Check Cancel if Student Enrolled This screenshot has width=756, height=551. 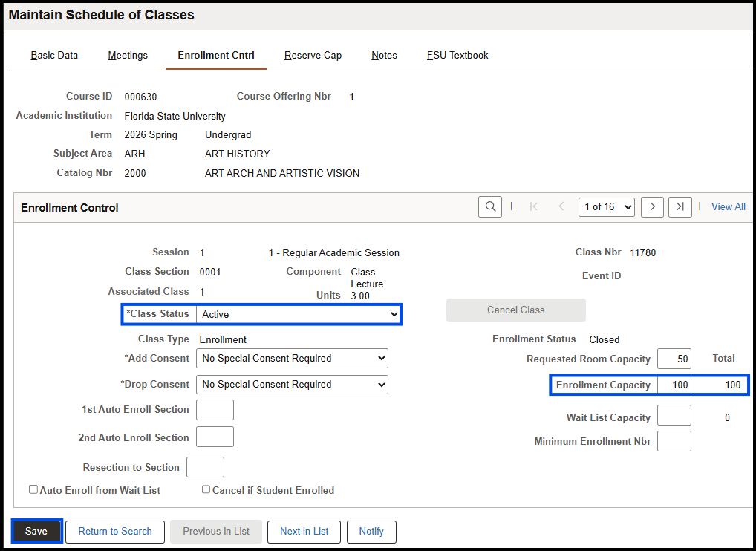tap(206, 489)
